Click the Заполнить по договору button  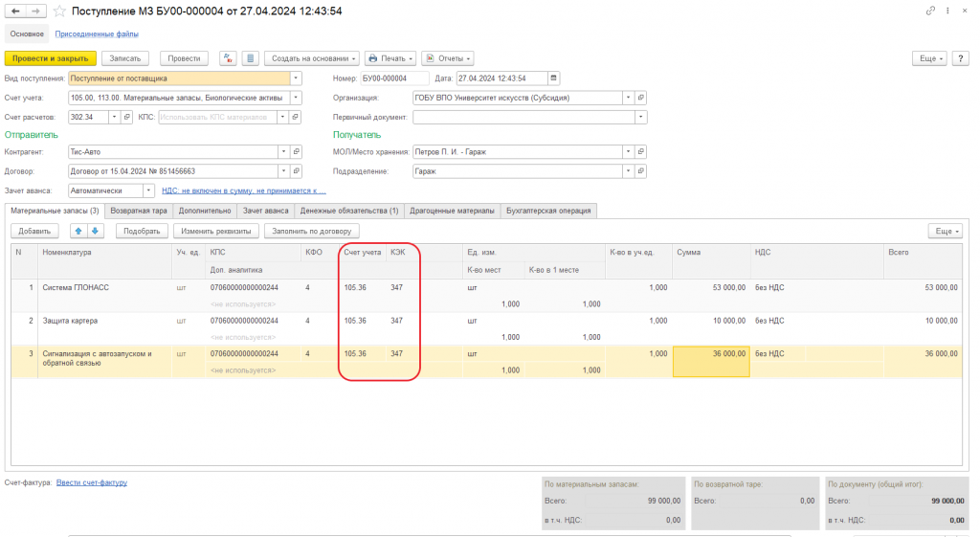[312, 231]
